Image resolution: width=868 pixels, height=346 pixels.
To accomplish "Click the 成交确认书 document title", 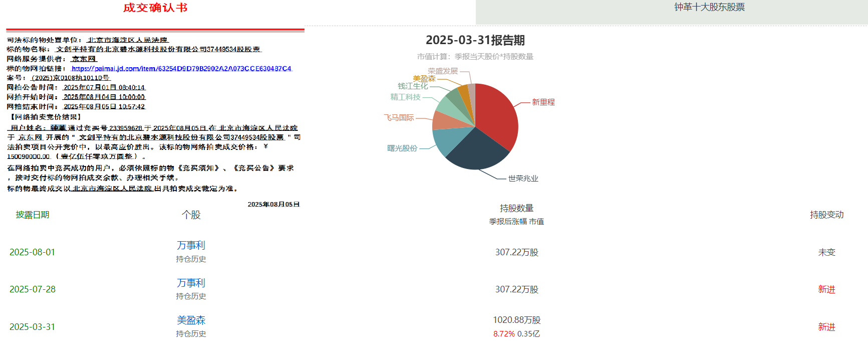I will pos(155,8).
